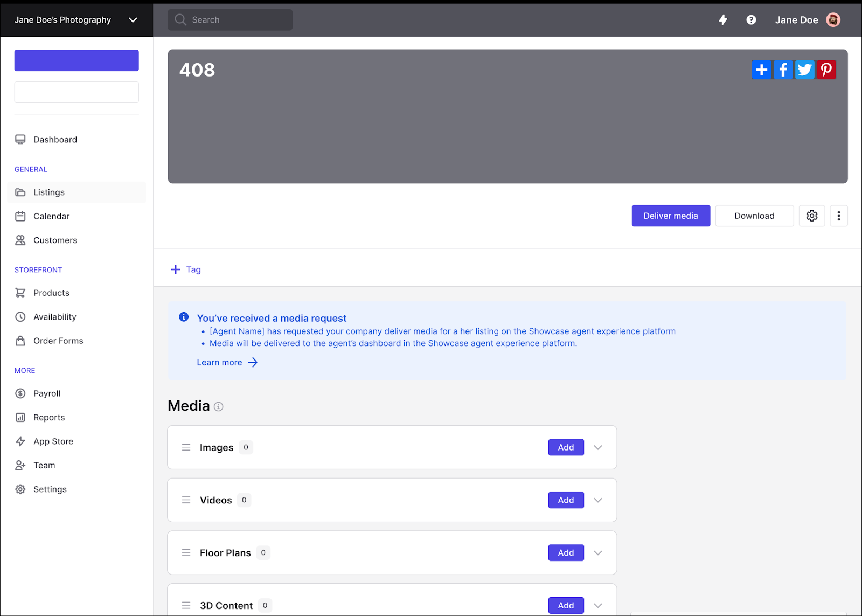Click the blue plus share icon
Screen dimensions: 862x616
coord(762,70)
